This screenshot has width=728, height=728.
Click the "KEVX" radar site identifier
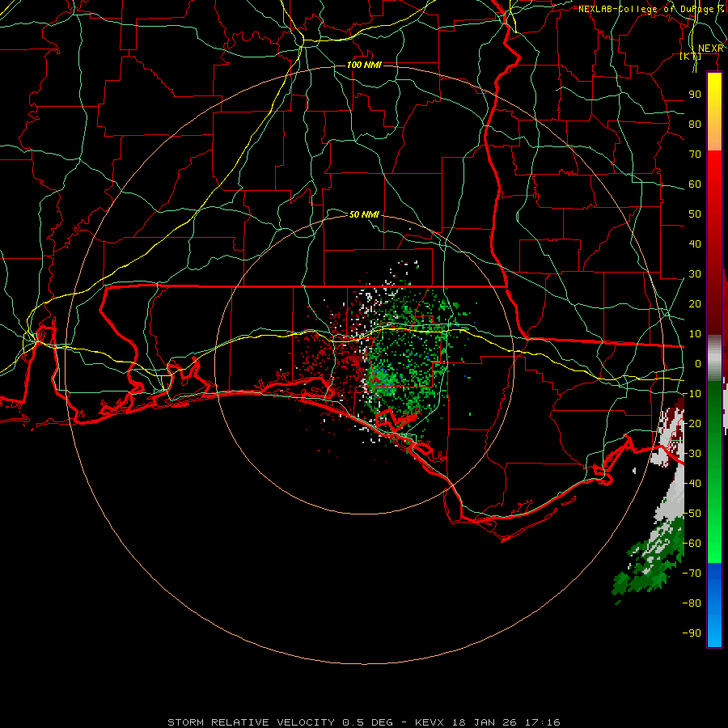[x=429, y=722]
